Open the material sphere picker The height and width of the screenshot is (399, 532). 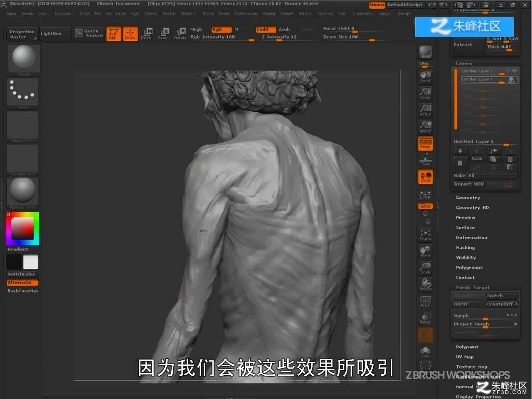22,193
